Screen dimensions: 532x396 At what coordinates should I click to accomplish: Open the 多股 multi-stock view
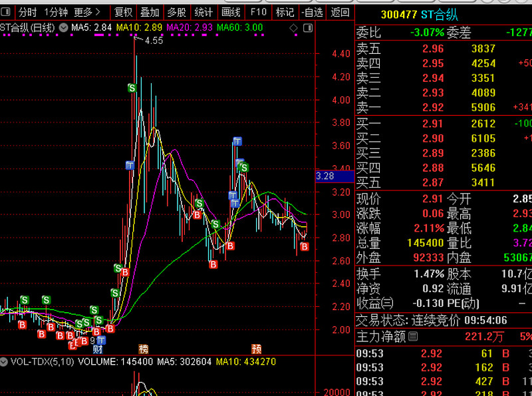pos(176,13)
